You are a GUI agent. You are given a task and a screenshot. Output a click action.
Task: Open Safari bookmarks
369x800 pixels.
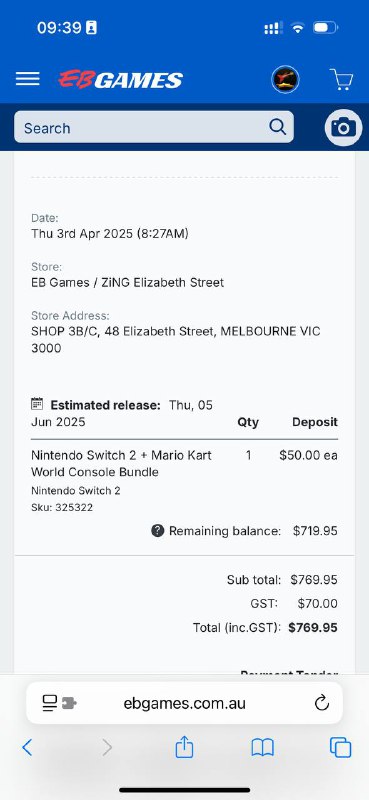tap(263, 748)
